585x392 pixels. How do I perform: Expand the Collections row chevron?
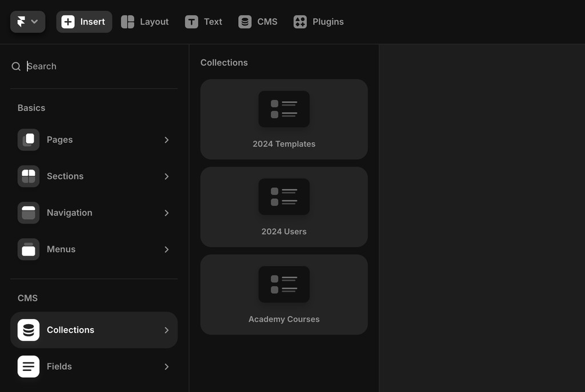[166, 330]
